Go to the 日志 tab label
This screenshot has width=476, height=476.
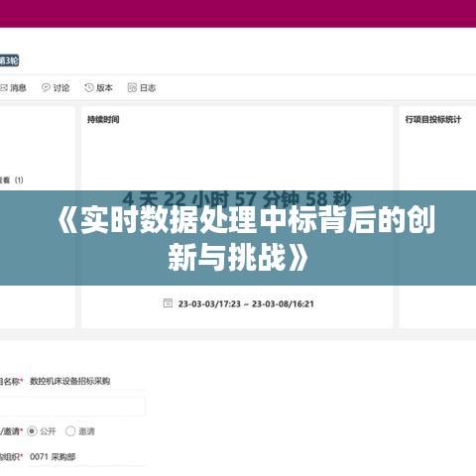pos(148,88)
